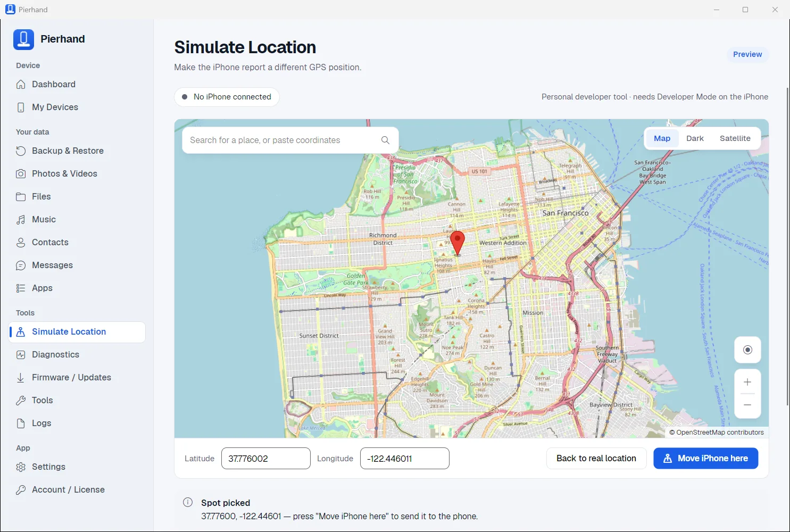Click the No iPhone connected status pill

pyautogui.click(x=227, y=97)
